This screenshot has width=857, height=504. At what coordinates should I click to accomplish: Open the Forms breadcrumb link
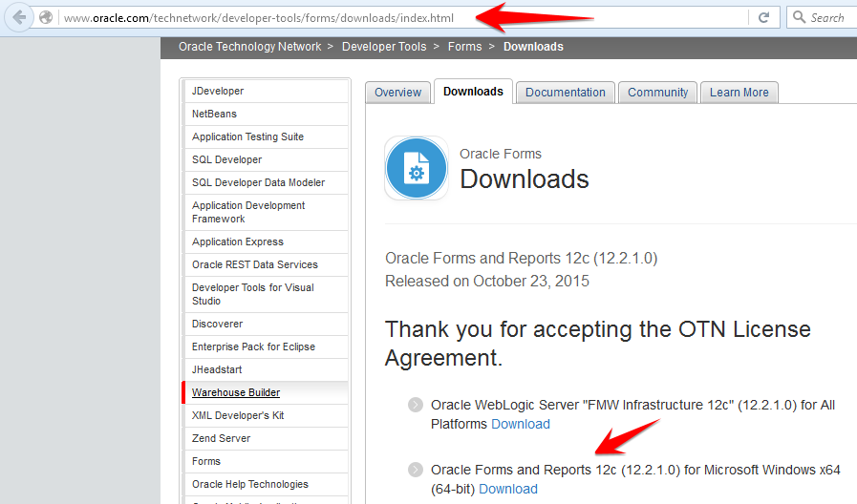[x=464, y=47]
